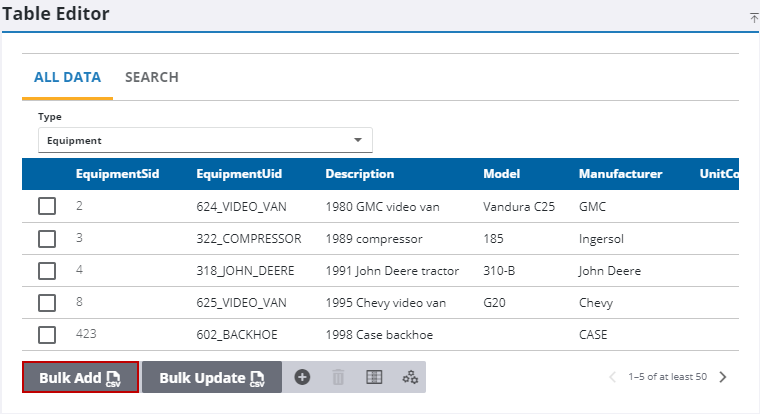Check the box for 624_VIDEO_VAN row

[x=47, y=207]
